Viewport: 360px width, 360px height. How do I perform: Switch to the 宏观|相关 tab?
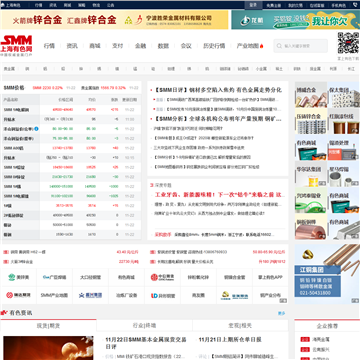(240, 325)
